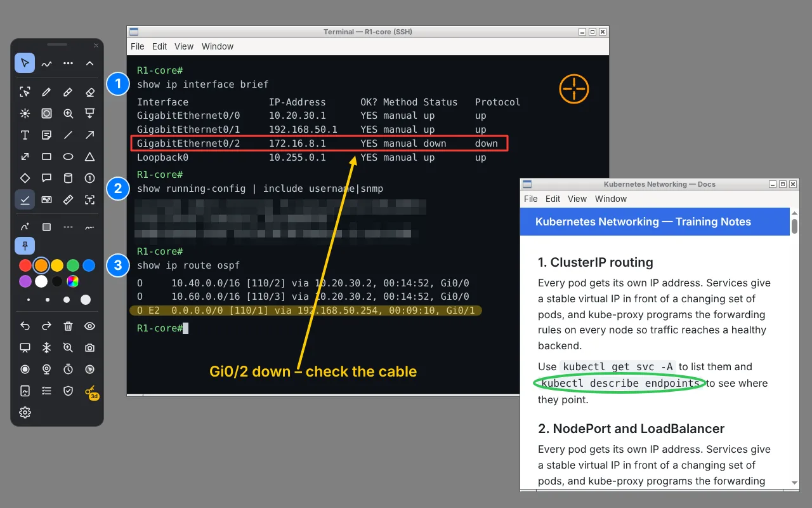Open the rainbow custom color picker
The image size is (812, 508).
pos(73,281)
